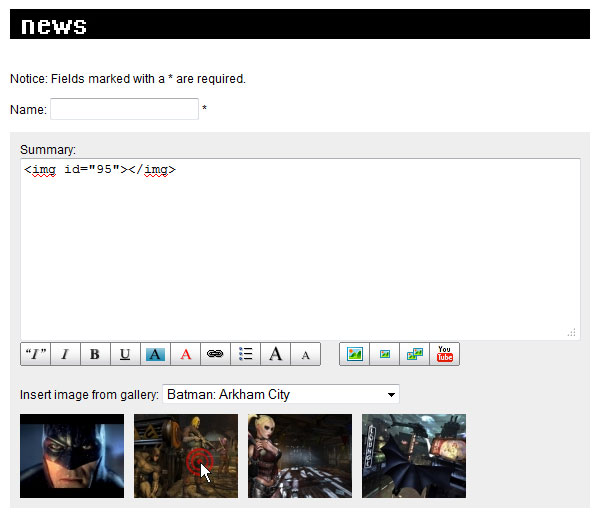This screenshot has height=518, width=600.
Task: Select the thumbnail of Batman gliding over the city
Action: click(x=414, y=456)
